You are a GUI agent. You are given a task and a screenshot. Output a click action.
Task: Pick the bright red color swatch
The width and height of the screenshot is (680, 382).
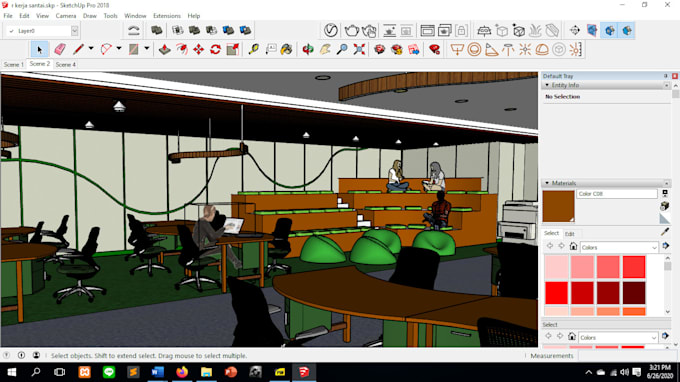556,293
